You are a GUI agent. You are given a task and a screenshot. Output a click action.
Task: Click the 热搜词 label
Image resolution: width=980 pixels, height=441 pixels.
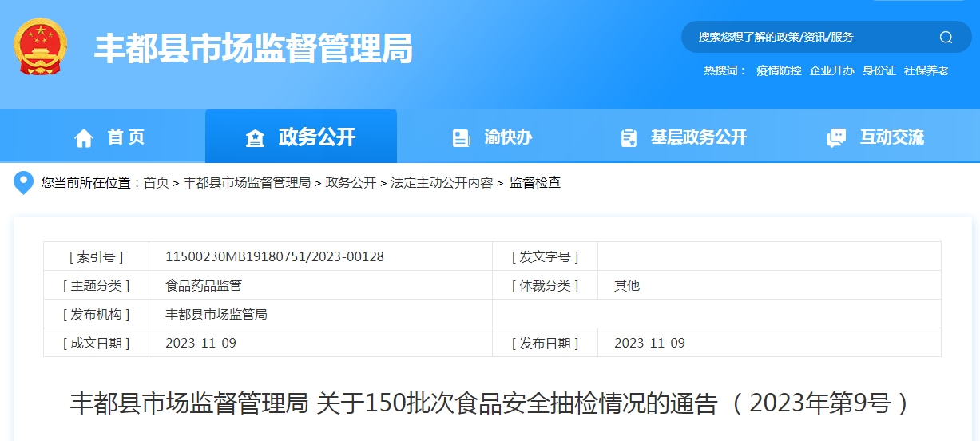(x=725, y=70)
